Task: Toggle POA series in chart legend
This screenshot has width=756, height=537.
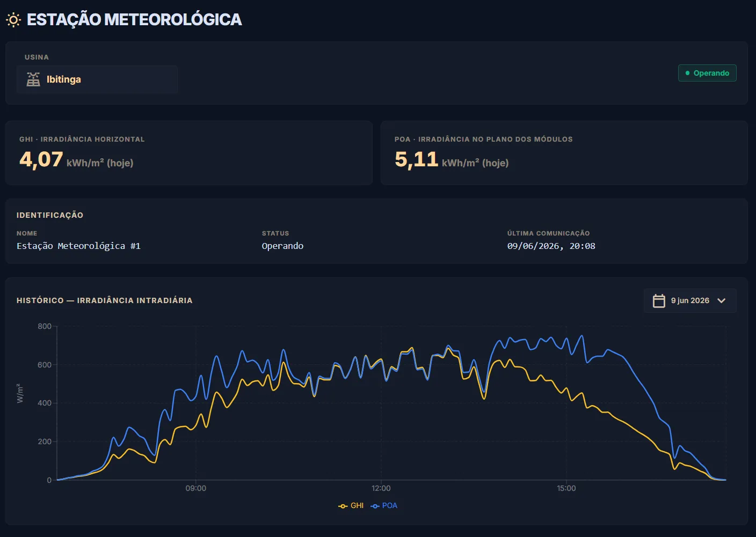Action: coord(384,505)
